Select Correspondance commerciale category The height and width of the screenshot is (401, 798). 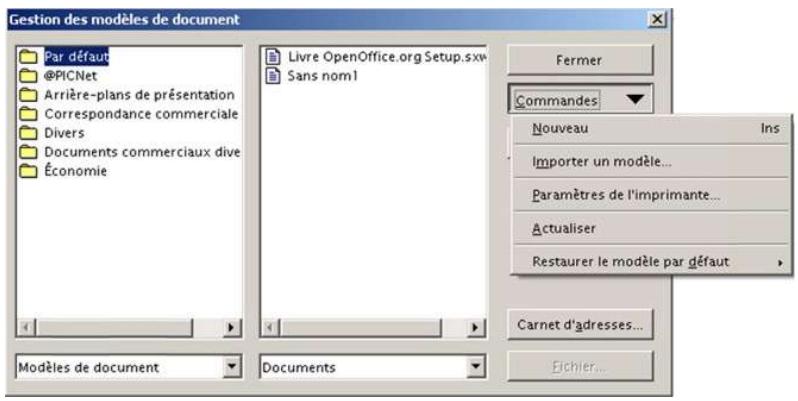pyautogui.click(x=141, y=114)
